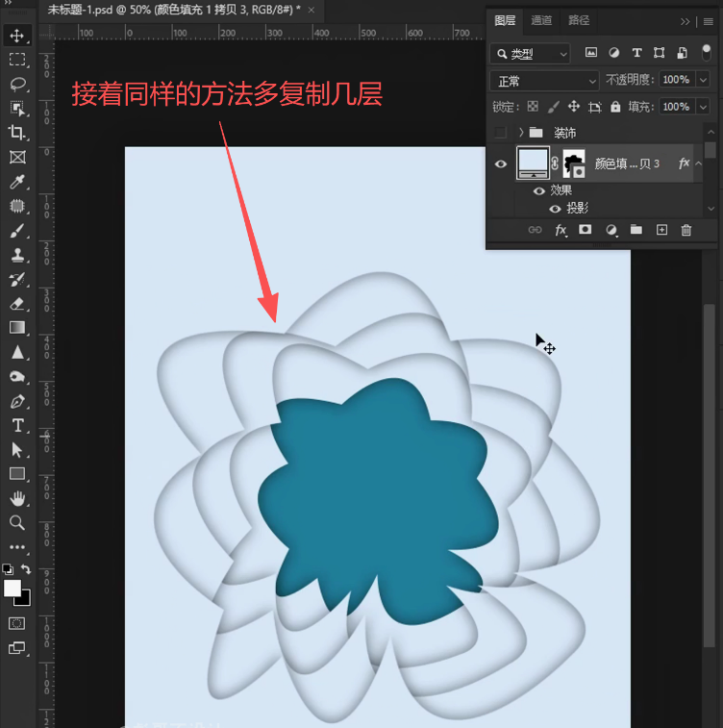
Task: Filter for smart object layers
Action: coord(682,53)
